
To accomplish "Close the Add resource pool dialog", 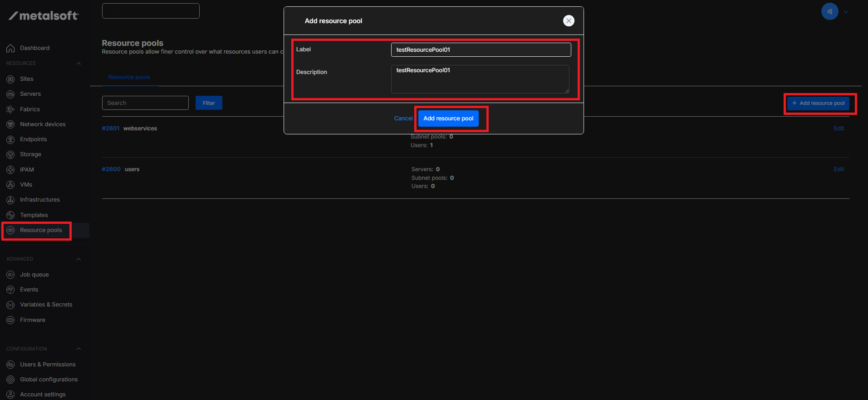I will pos(569,21).
